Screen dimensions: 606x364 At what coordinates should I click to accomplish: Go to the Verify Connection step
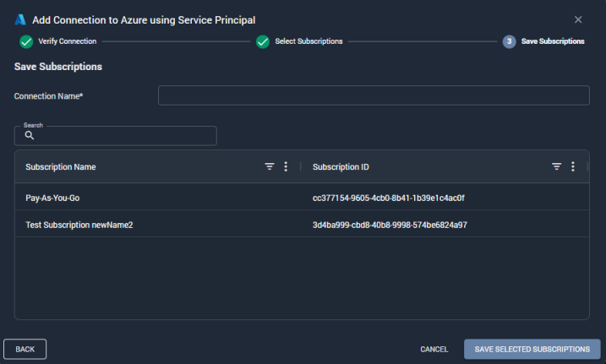[68, 41]
